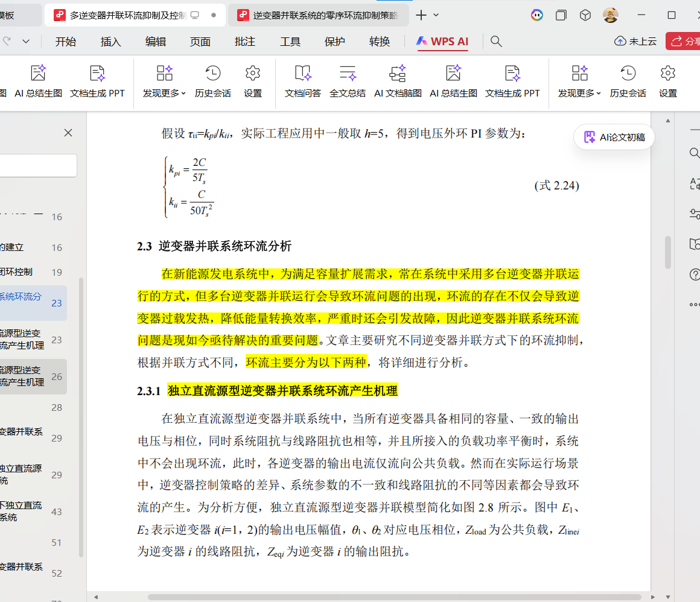The width and height of the screenshot is (700, 602).
Task: Click the magnifier search icon beside WPS AI
Action: pyautogui.click(x=496, y=41)
